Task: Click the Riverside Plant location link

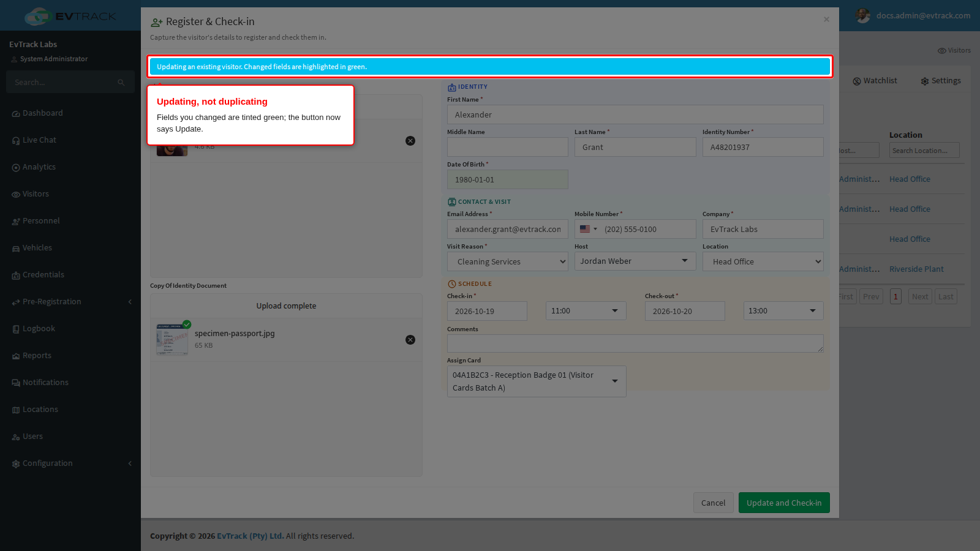Action: point(916,269)
